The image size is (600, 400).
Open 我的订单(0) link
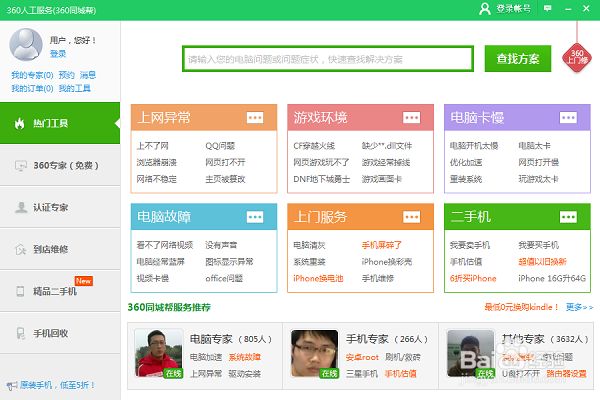tap(32, 88)
